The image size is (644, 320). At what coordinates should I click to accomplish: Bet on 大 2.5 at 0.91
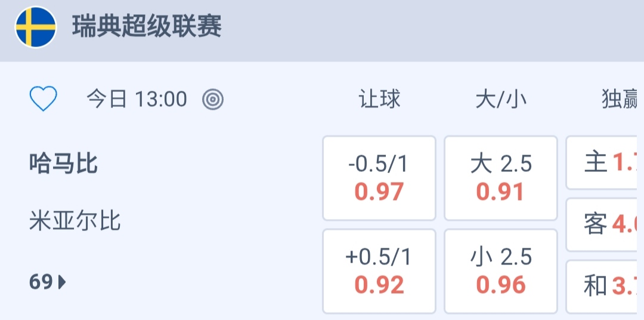tap(501, 178)
